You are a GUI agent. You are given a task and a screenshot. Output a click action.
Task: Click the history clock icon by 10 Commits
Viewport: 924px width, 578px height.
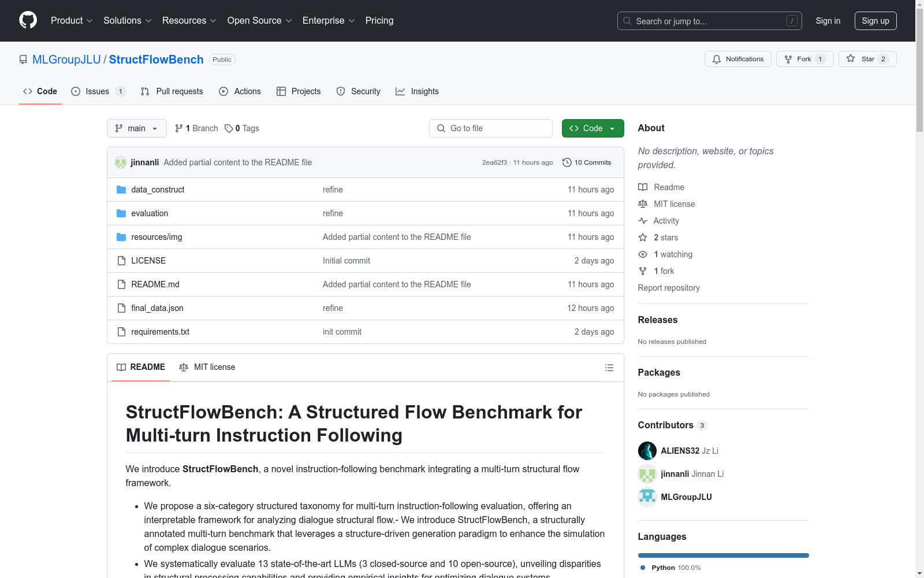pos(567,162)
